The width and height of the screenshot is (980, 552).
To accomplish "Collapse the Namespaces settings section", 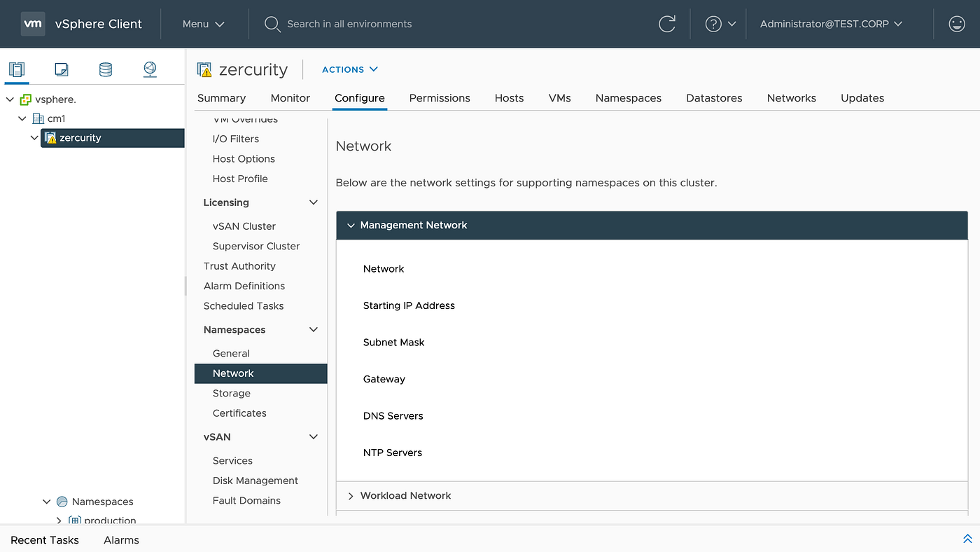I will [x=314, y=330].
